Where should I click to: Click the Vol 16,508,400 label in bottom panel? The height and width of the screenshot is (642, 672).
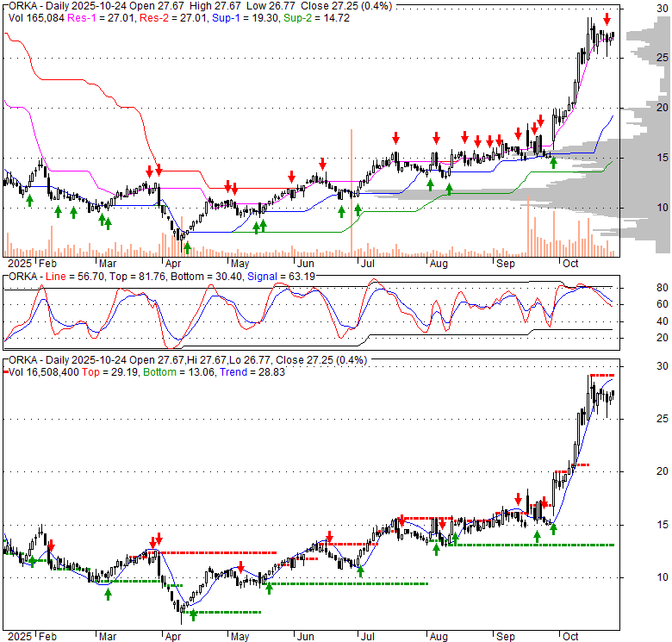click(x=46, y=371)
